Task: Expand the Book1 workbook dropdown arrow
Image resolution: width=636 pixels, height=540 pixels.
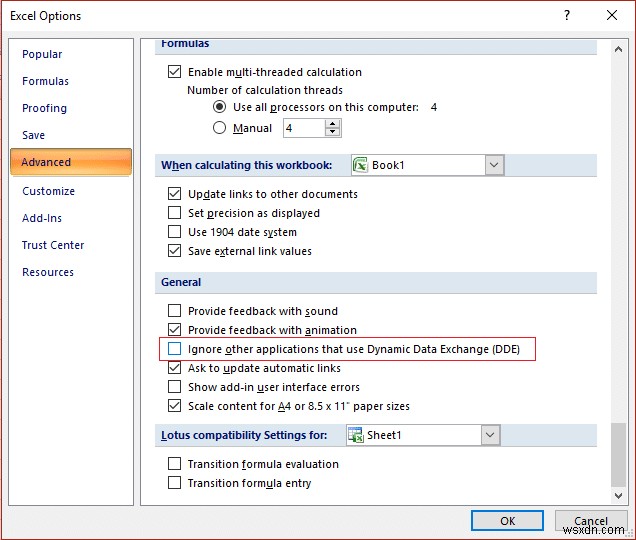Action: [494, 165]
